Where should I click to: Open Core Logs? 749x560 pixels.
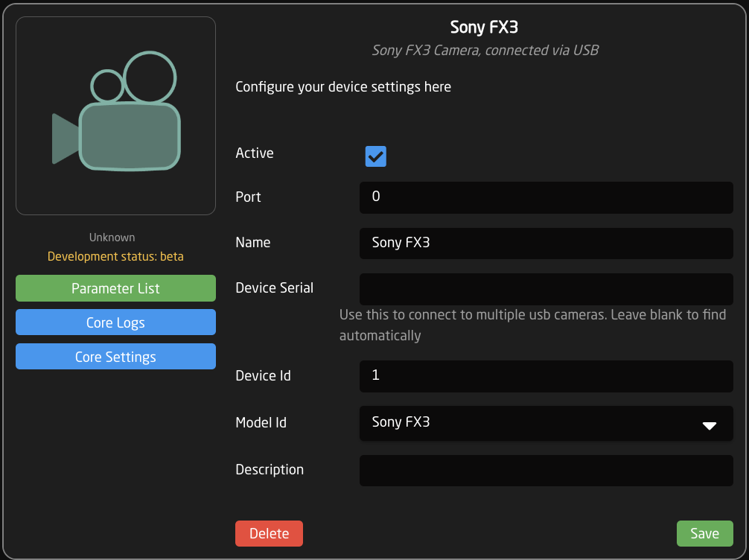[115, 322]
